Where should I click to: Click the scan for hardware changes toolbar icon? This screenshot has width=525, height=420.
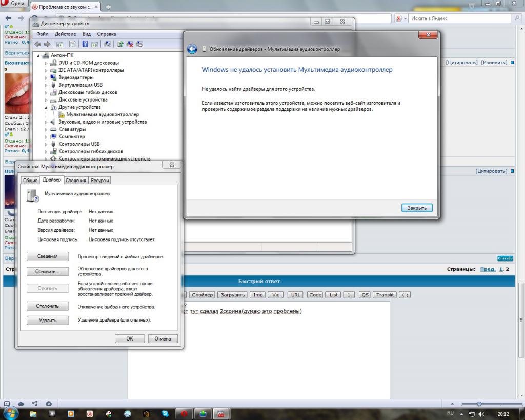[108, 45]
